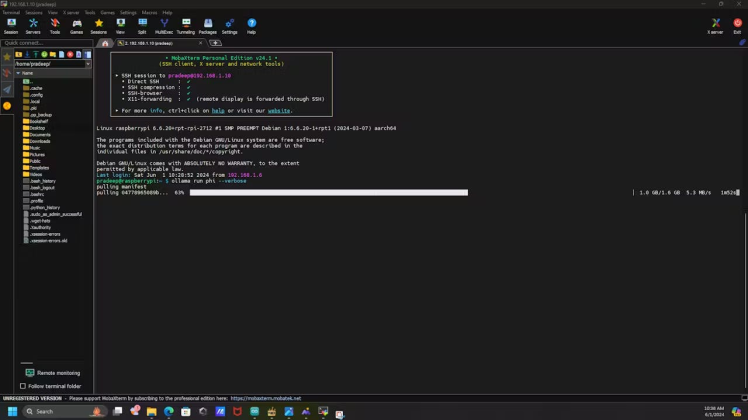Click the website link in the banner
The width and height of the screenshot is (748, 420).
tap(279, 111)
